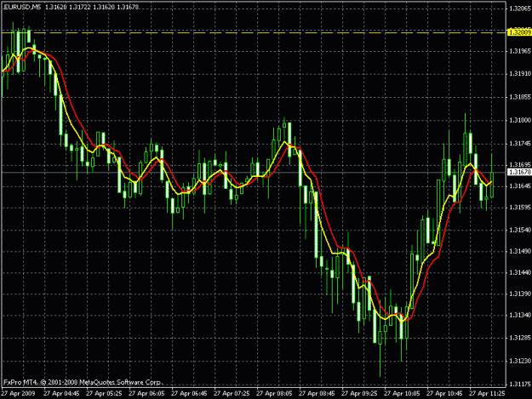Image resolution: width=532 pixels, height=399 pixels.
Task: Click the 1.31595 price axis label
Action: click(x=520, y=207)
